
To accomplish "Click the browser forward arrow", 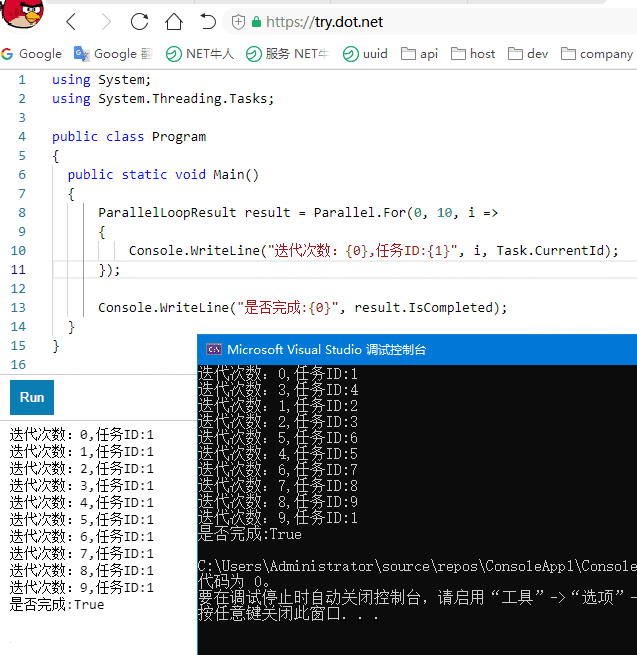I will click(x=106, y=22).
